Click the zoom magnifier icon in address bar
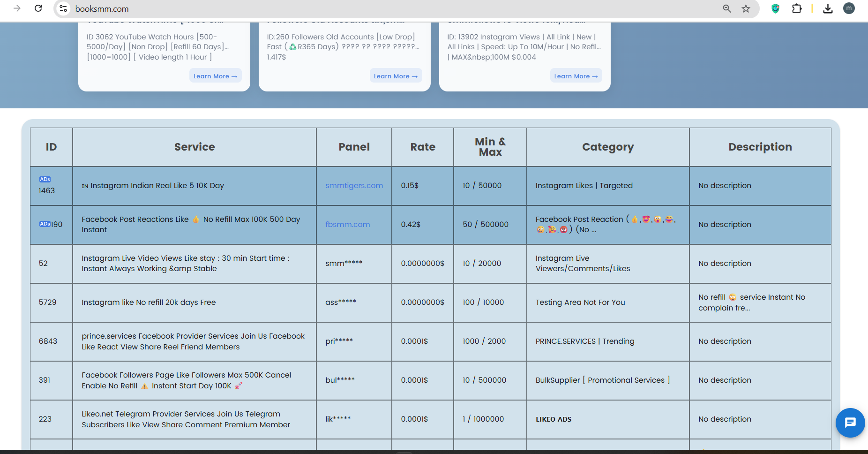The height and width of the screenshot is (454, 868). (x=727, y=8)
